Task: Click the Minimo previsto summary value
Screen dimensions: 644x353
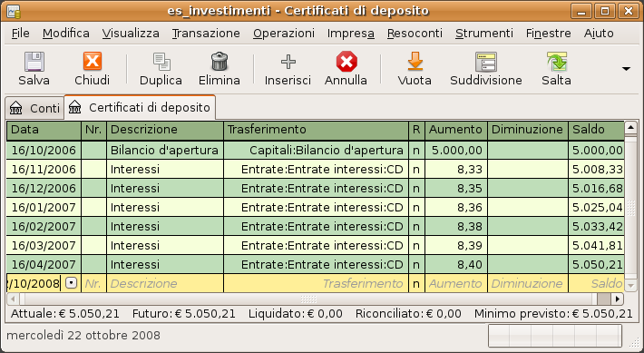Action: pyautogui.click(x=553, y=314)
